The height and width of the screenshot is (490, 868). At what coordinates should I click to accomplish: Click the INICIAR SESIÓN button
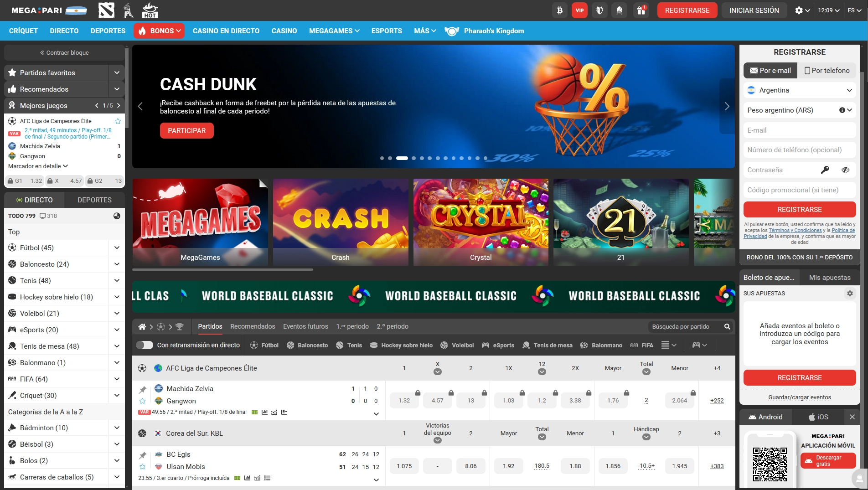(x=754, y=10)
